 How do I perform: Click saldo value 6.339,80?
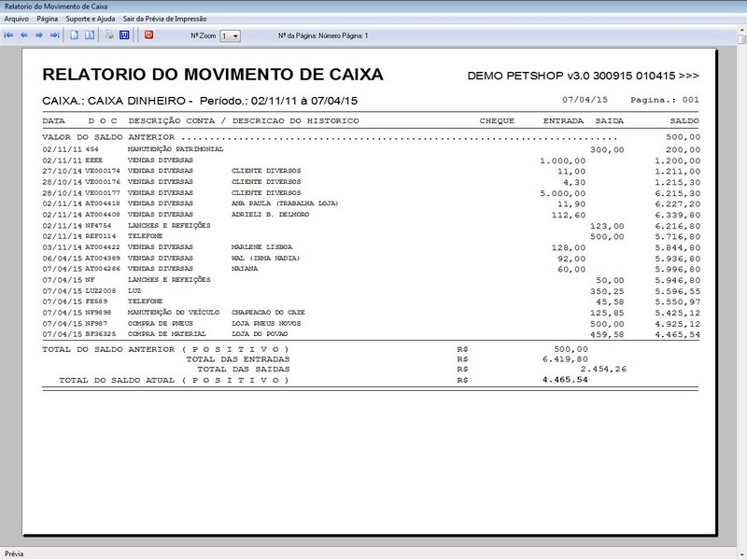(x=678, y=215)
